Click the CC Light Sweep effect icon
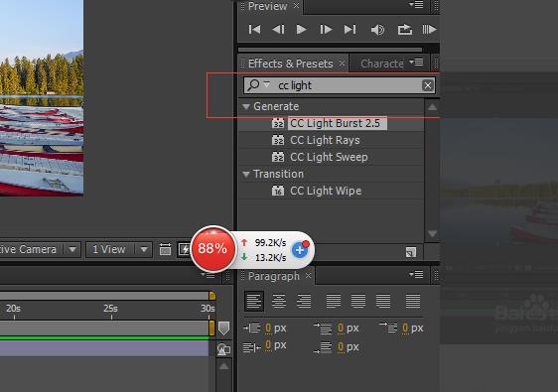The width and height of the screenshot is (558, 392). pos(278,157)
